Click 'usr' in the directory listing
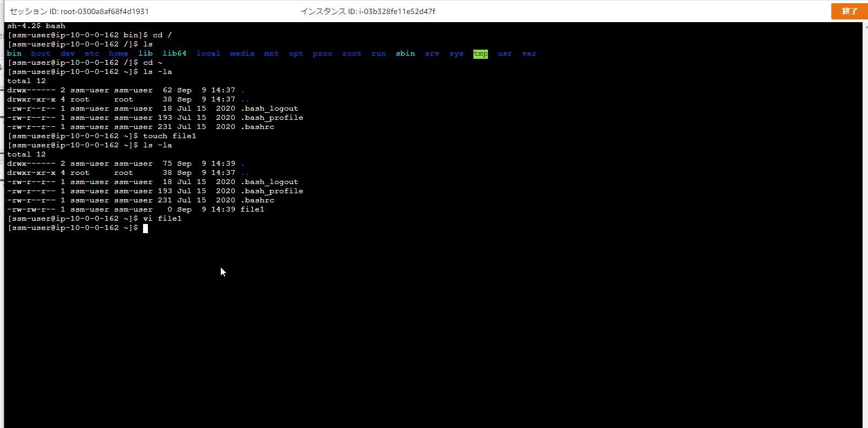 (505, 53)
